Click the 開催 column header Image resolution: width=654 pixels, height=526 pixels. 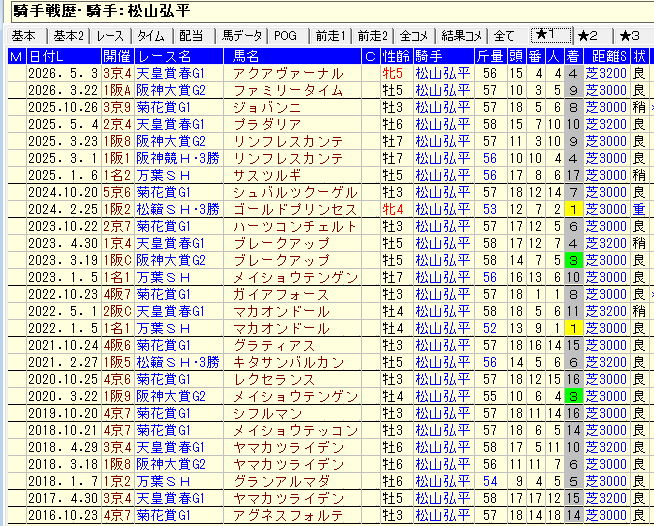coord(118,56)
